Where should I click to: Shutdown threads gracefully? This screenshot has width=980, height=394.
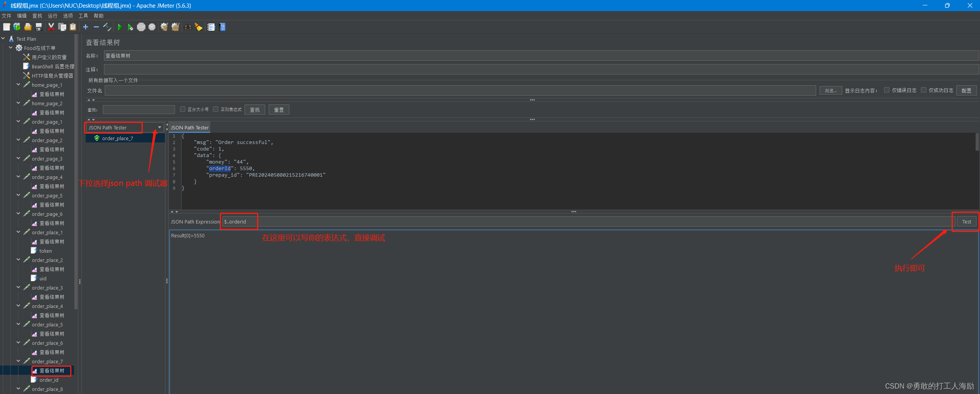[152, 27]
